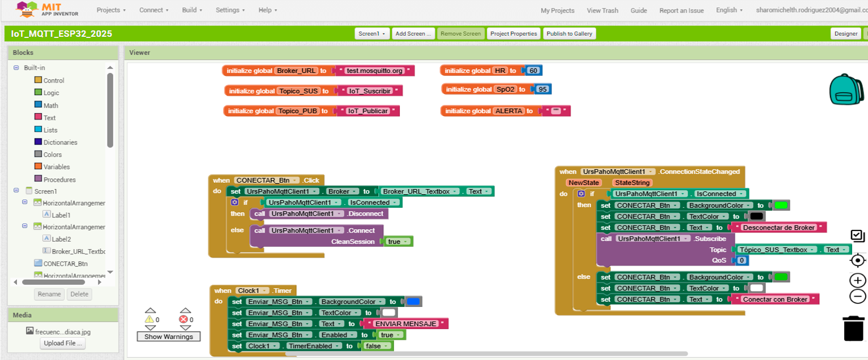Click the Show Warnings button
This screenshot has width=868, height=360.
tap(168, 337)
